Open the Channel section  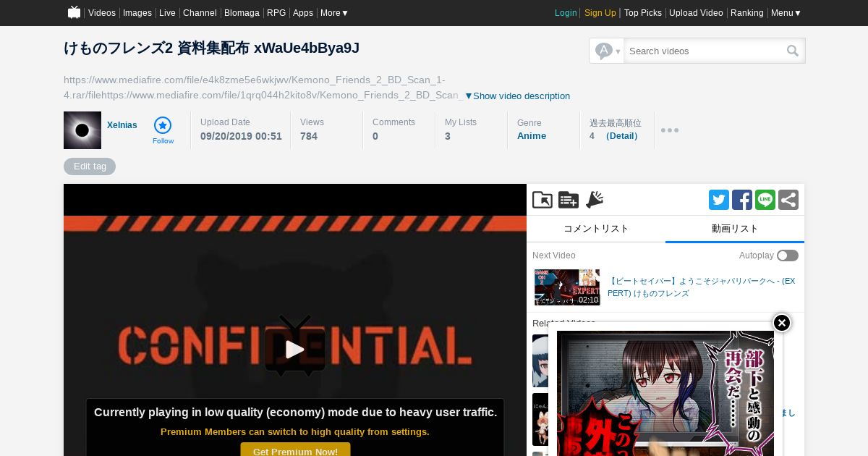click(x=200, y=13)
